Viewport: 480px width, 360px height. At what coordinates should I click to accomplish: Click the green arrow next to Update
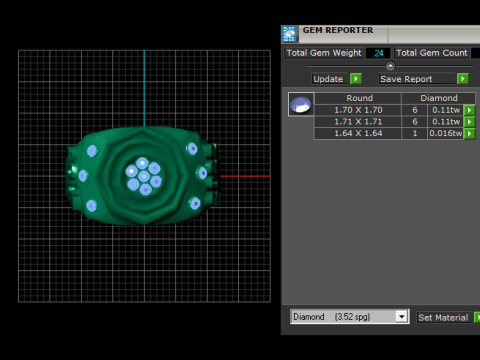click(356, 79)
